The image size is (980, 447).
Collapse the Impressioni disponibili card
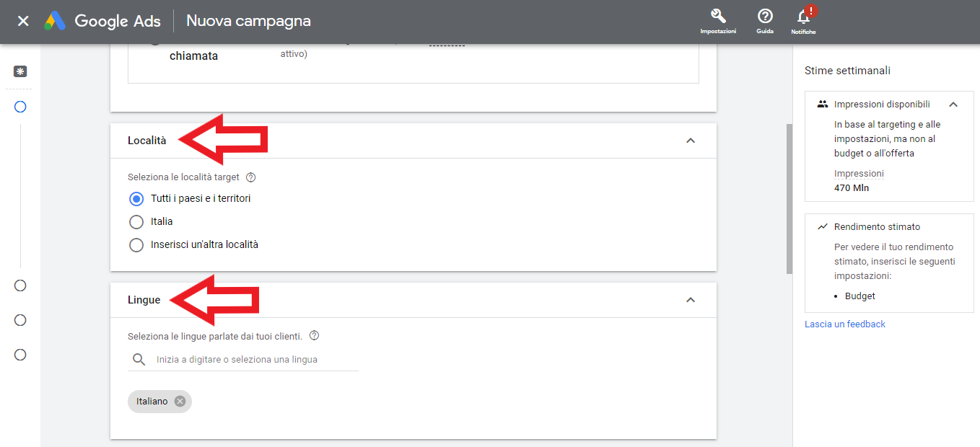tap(953, 105)
